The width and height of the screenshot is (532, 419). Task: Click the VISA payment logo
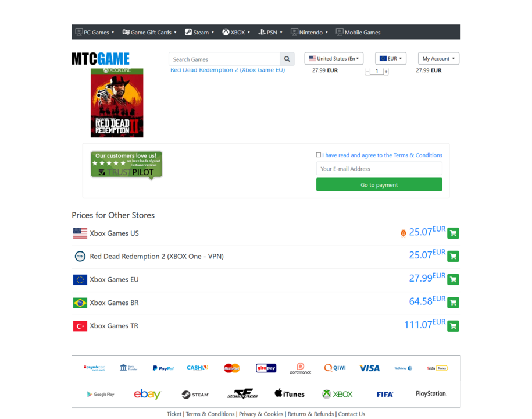369,368
